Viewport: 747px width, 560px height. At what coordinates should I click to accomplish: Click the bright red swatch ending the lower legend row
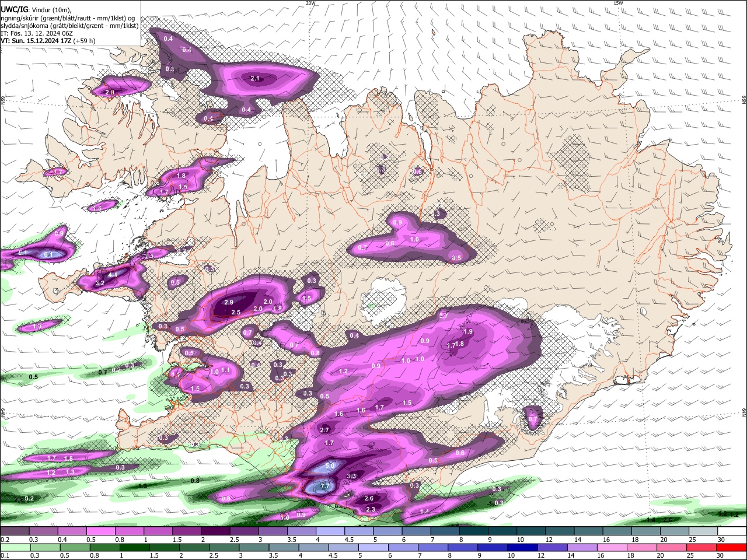tap(732, 547)
